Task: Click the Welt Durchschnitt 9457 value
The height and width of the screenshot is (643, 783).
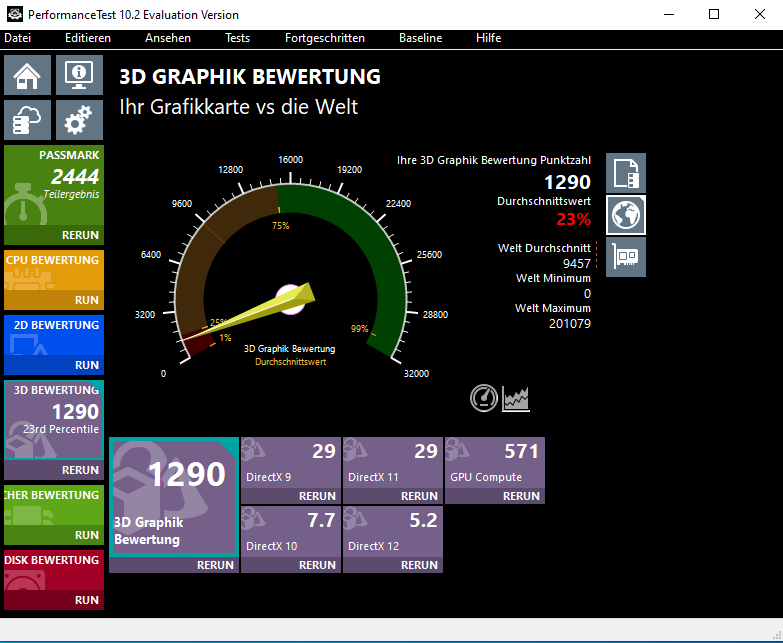Action: [577, 264]
